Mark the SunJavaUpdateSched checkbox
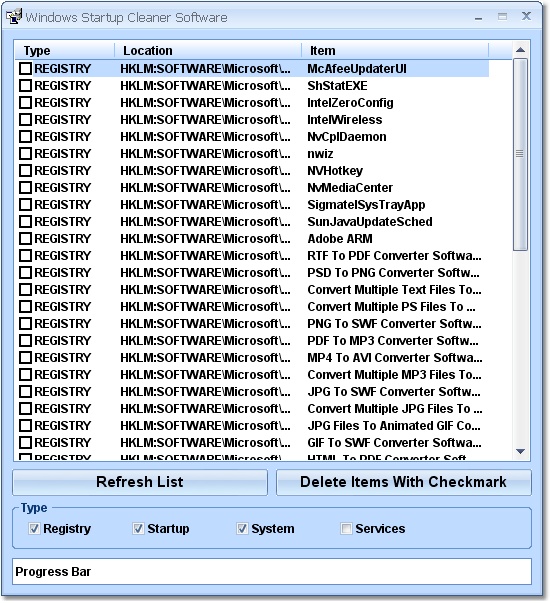Screen dimensions: 550x603 25,222
